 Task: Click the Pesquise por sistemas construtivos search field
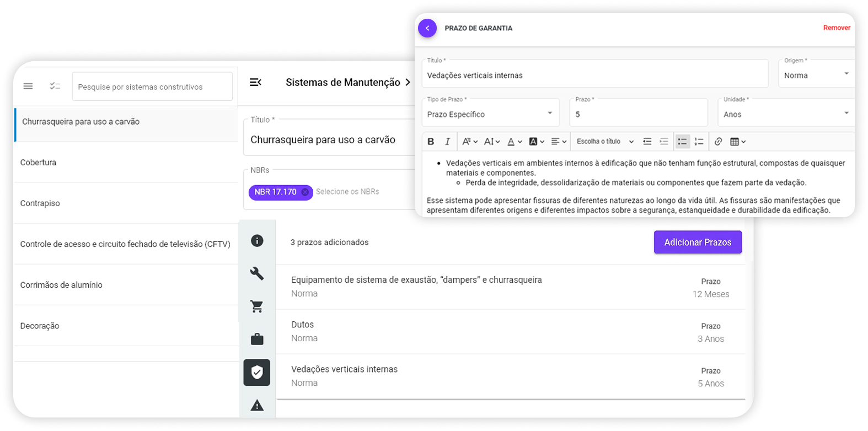click(152, 87)
